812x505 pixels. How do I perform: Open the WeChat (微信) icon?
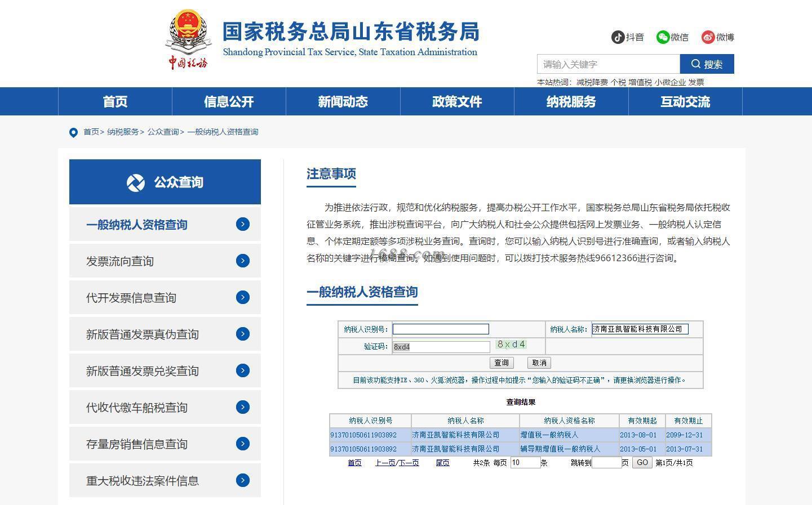[663, 37]
